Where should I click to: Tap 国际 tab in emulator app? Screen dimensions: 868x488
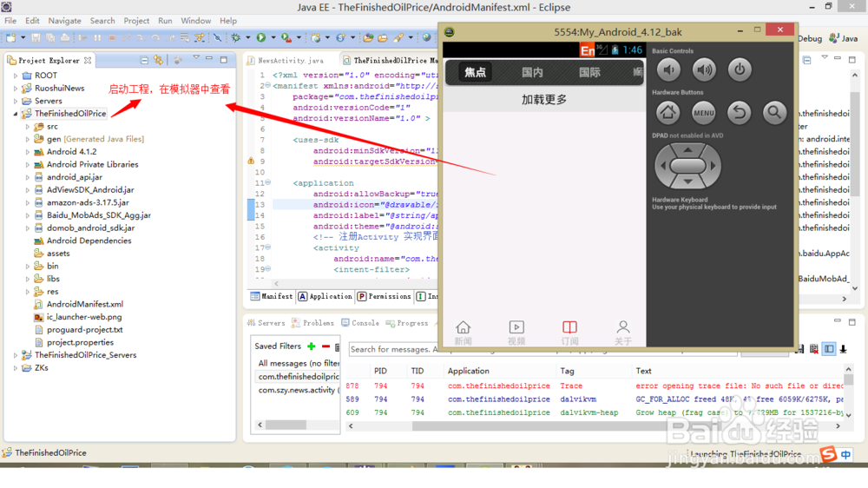(x=589, y=72)
